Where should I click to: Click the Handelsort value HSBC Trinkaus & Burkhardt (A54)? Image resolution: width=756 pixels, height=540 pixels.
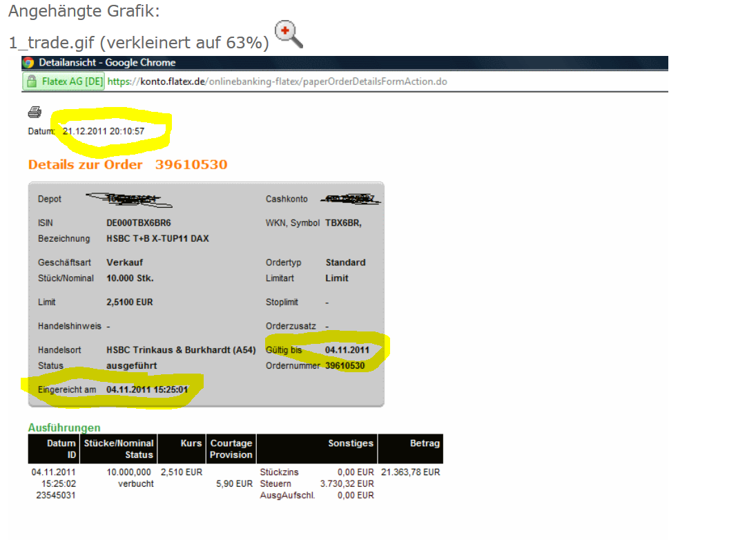tap(182, 350)
